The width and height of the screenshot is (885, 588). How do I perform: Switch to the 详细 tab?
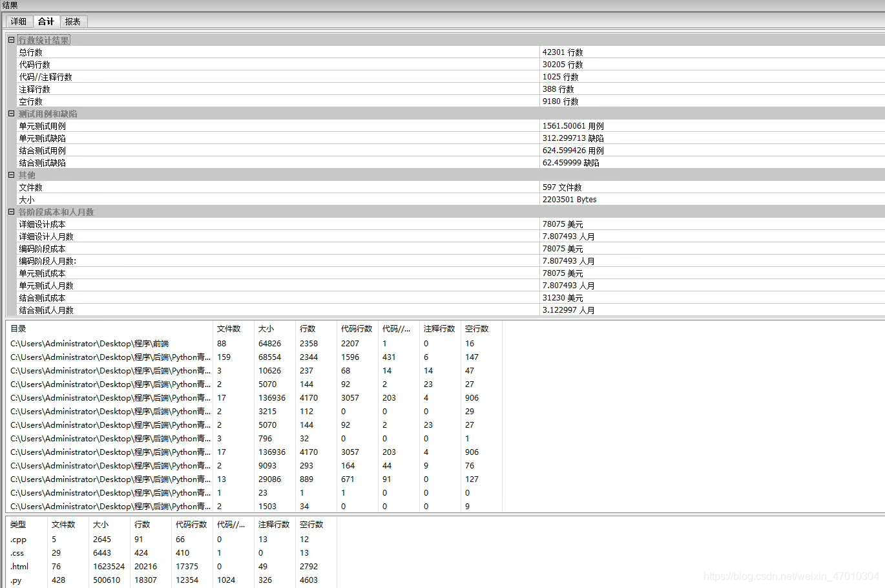click(19, 21)
